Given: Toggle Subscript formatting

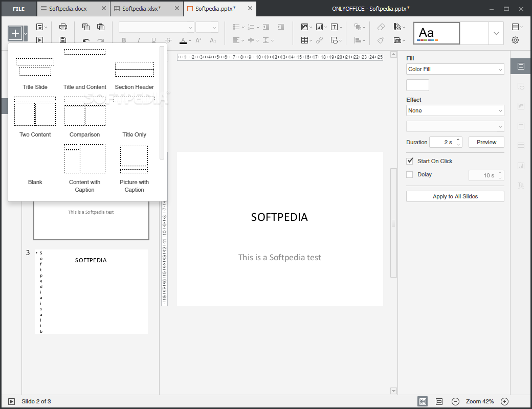Looking at the screenshot, I should (213, 40).
